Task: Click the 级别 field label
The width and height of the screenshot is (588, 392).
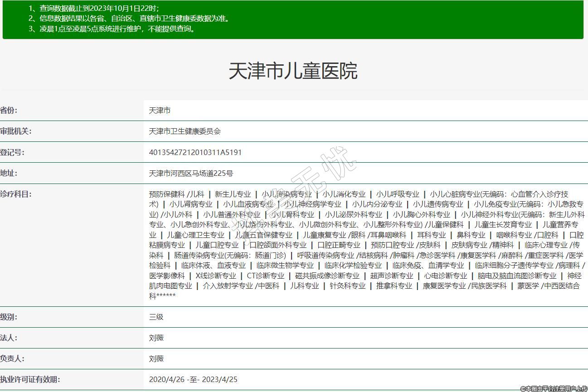Action: tap(9, 317)
